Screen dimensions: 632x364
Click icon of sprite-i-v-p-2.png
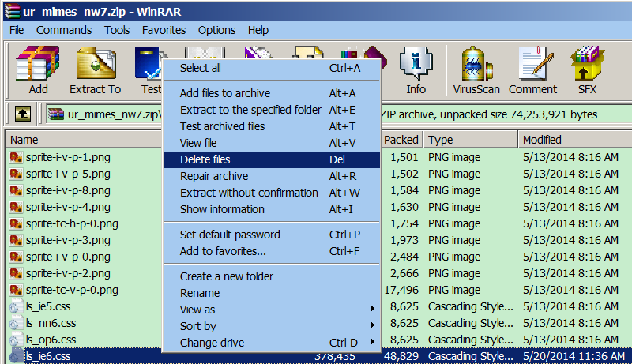pyautogui.click(x=16, y=273)
